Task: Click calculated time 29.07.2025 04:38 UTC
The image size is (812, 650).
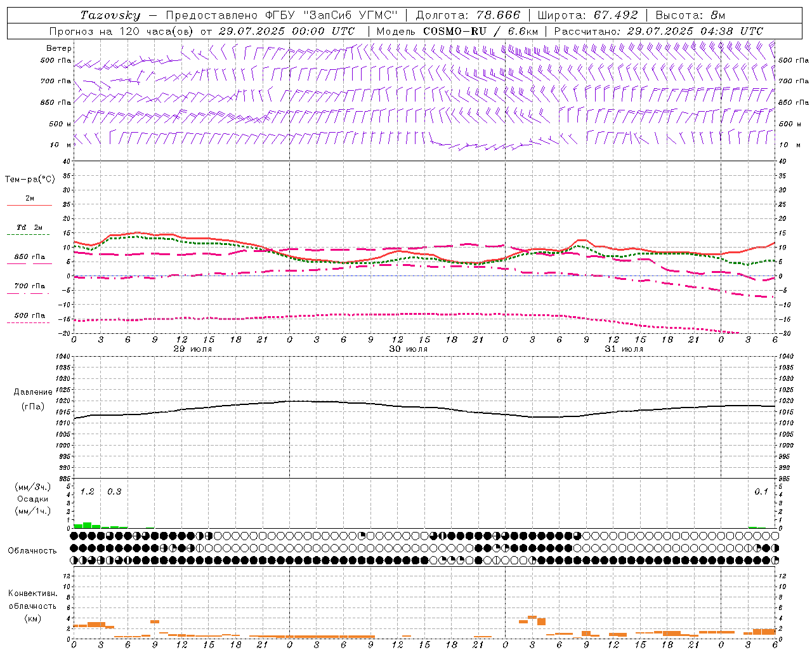Action: click(x=695, y=31)
